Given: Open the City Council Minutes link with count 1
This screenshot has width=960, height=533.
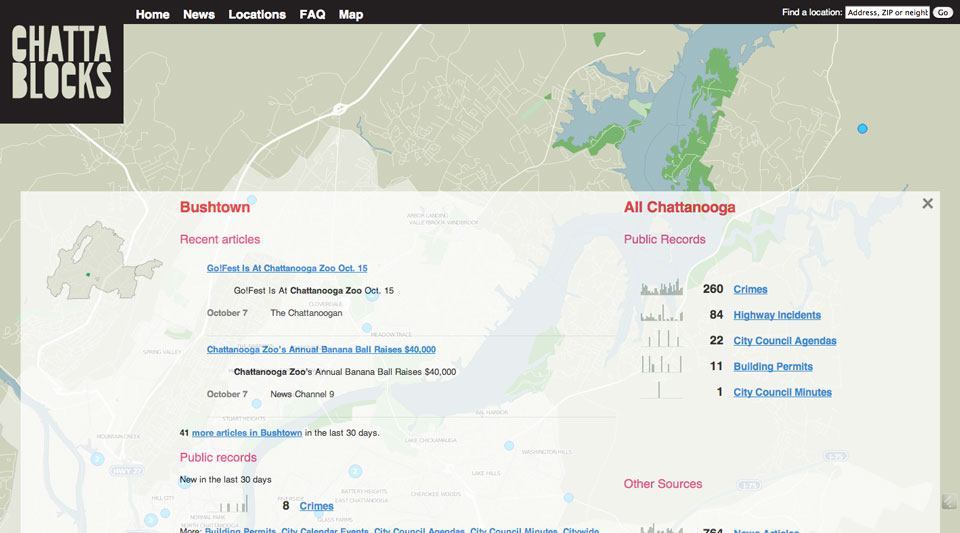Looking at the screenshot, I should click(x=782, y=392).
